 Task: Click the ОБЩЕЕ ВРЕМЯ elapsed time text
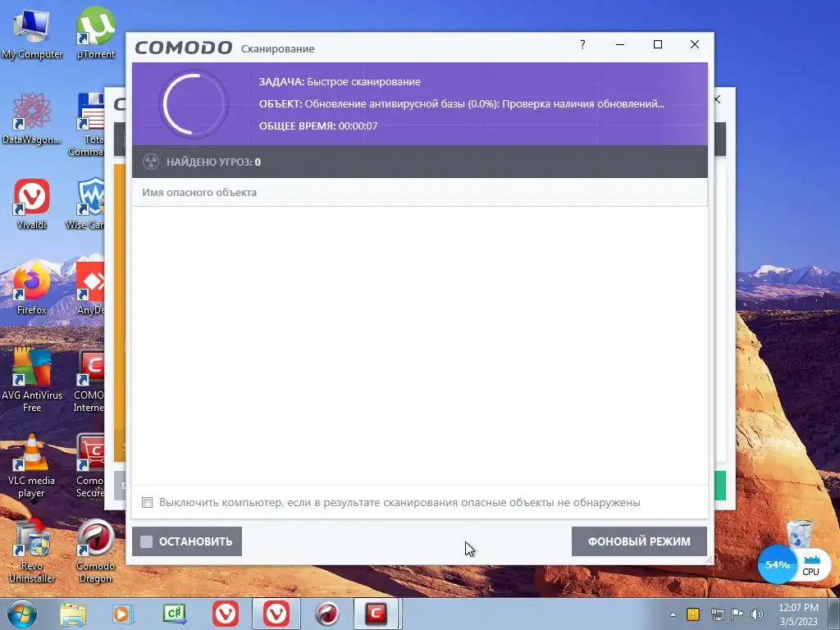[318, 126]
